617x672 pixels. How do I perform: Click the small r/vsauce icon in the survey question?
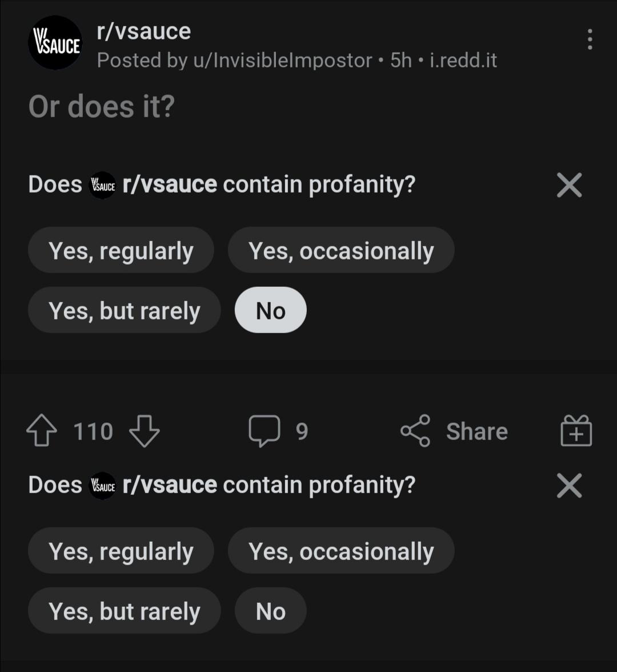tap(102, 185)
